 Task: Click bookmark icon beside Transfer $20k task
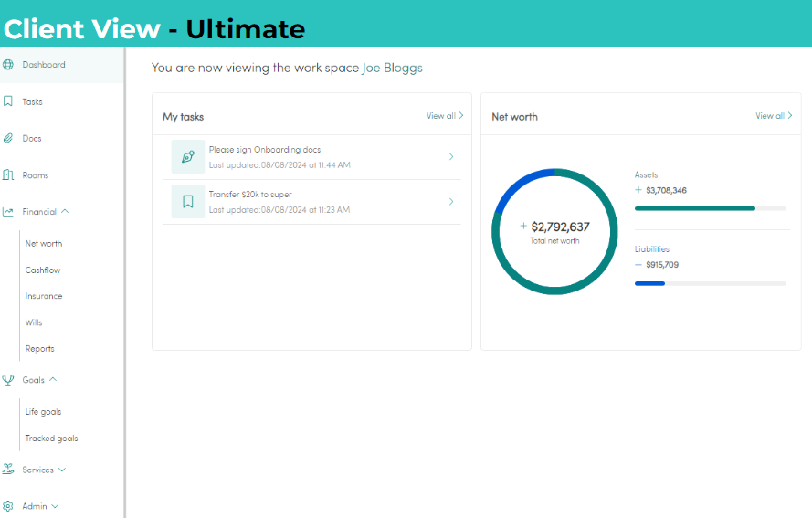tap(188, 202)
